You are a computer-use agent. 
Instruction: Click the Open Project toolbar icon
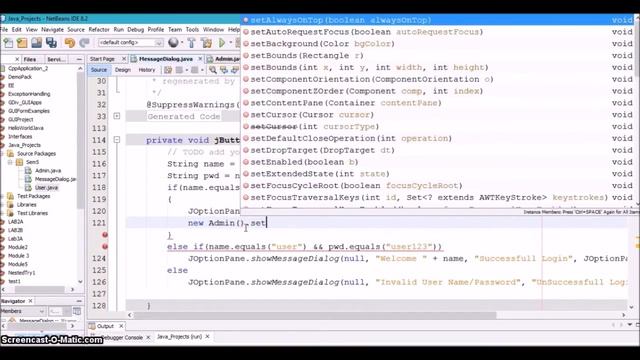(36, 42)
